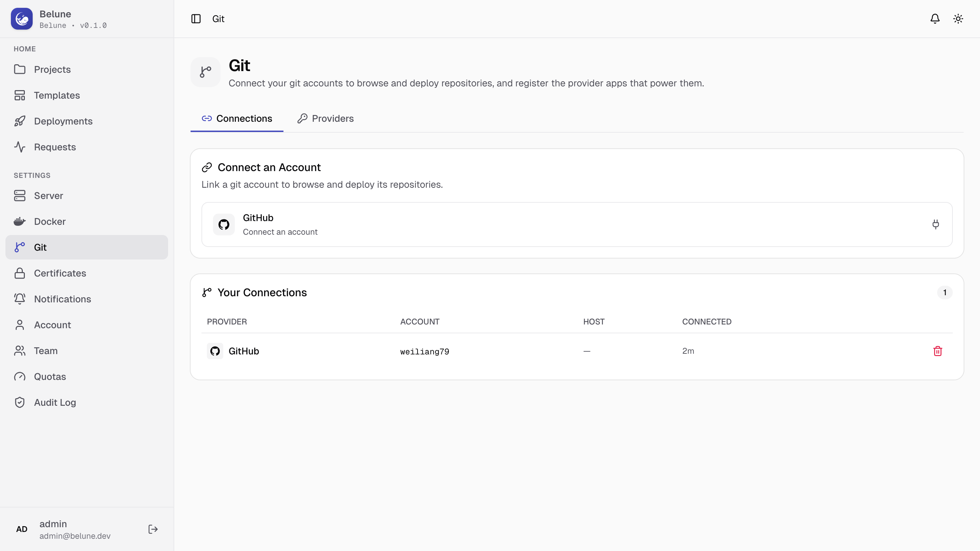
Task: Click the Your Connections heading
Action: point(262,293)
